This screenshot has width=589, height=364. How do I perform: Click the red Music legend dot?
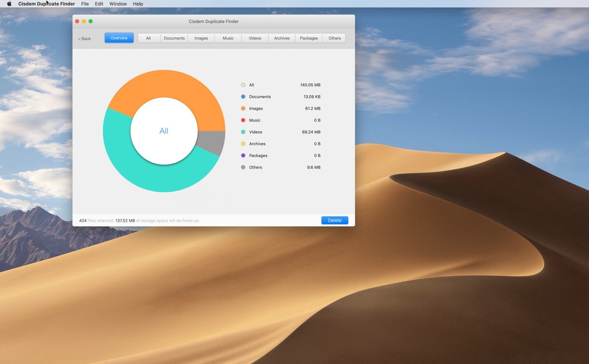coord(243,120)
